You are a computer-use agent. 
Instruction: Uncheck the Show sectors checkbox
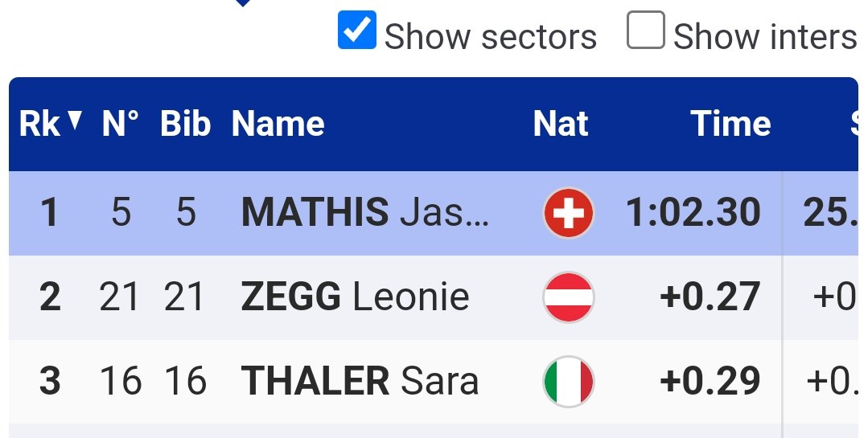357,30
